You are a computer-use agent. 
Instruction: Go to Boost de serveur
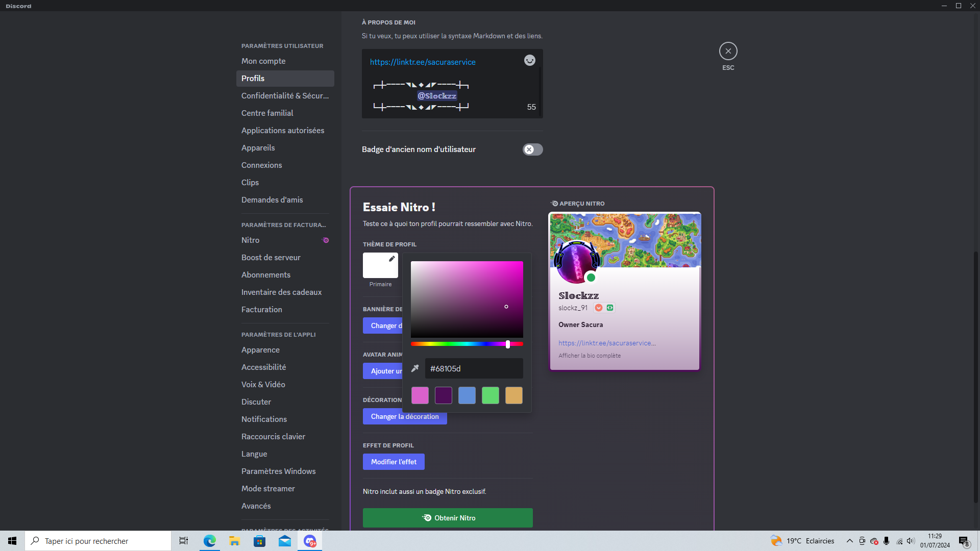285,258
